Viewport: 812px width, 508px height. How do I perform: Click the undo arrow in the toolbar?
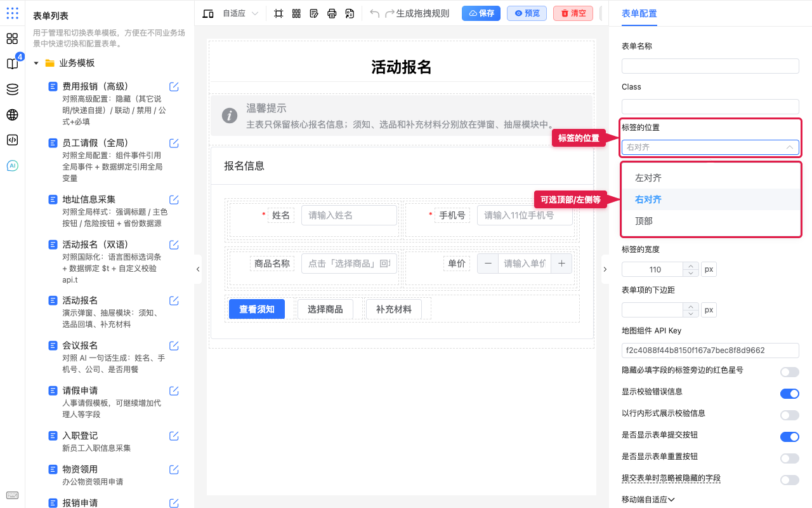(x=374, y=13)
